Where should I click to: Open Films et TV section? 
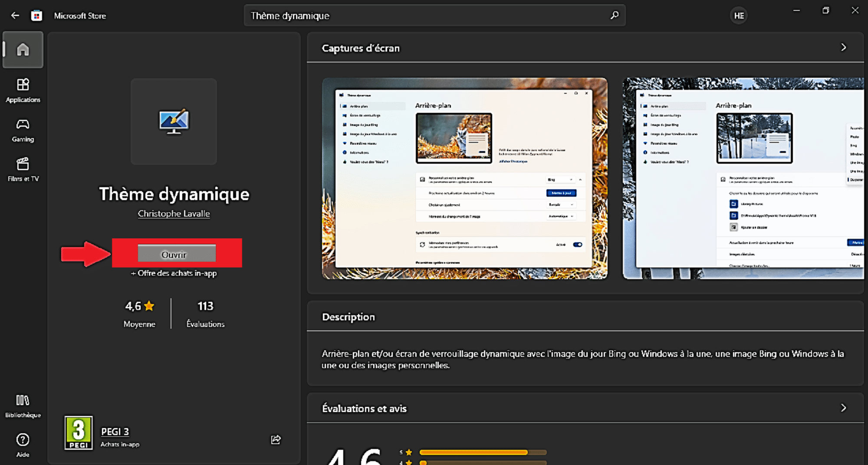(23, 170)
